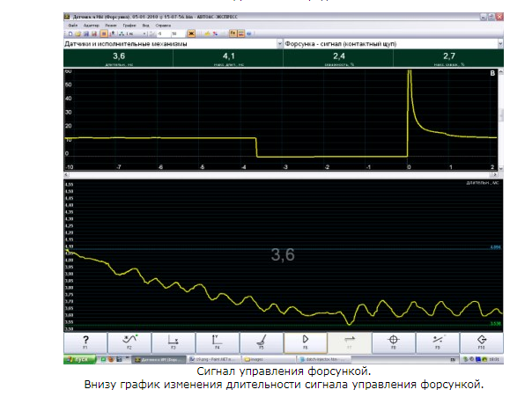Click the 'EN' language indicator in taskbar
Image resolution: width=532 pixels, height=397 pixels.
click(453, 359)
